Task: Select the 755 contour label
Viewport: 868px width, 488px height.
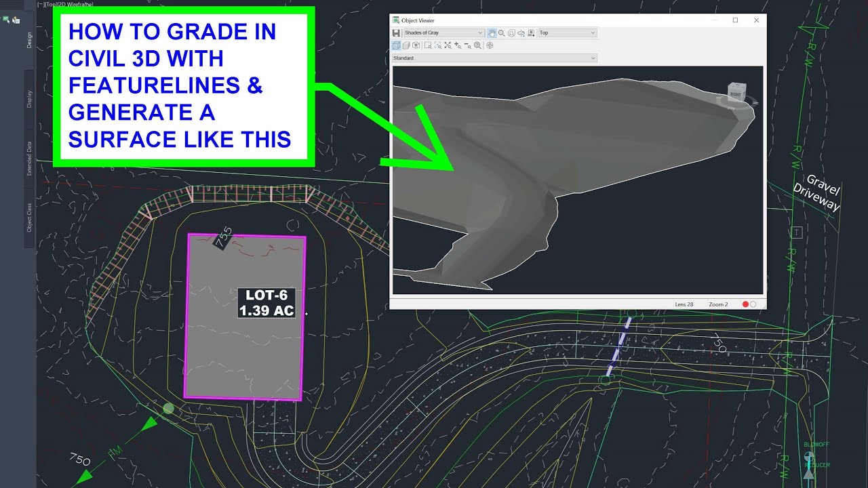Action: click(223, 236)
